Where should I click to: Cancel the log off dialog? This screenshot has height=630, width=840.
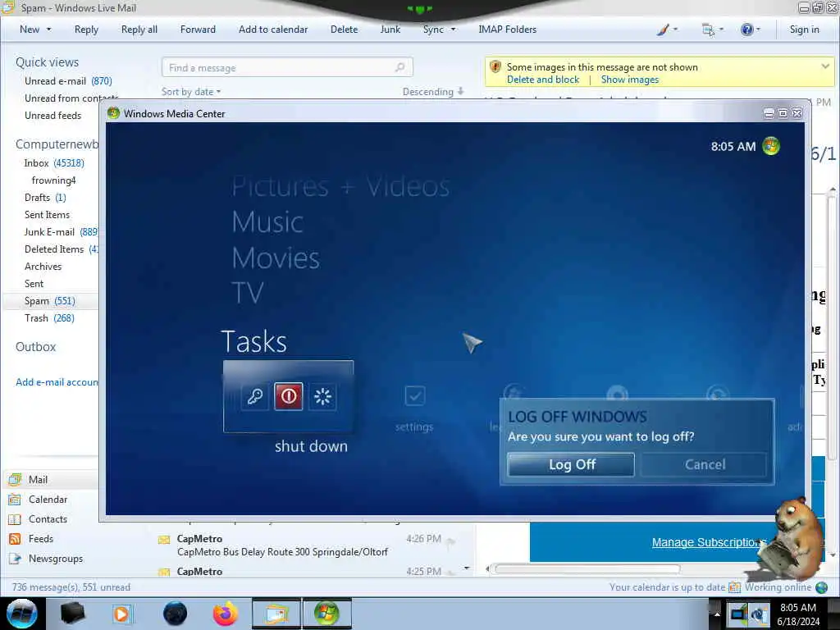tap(705, 464)
